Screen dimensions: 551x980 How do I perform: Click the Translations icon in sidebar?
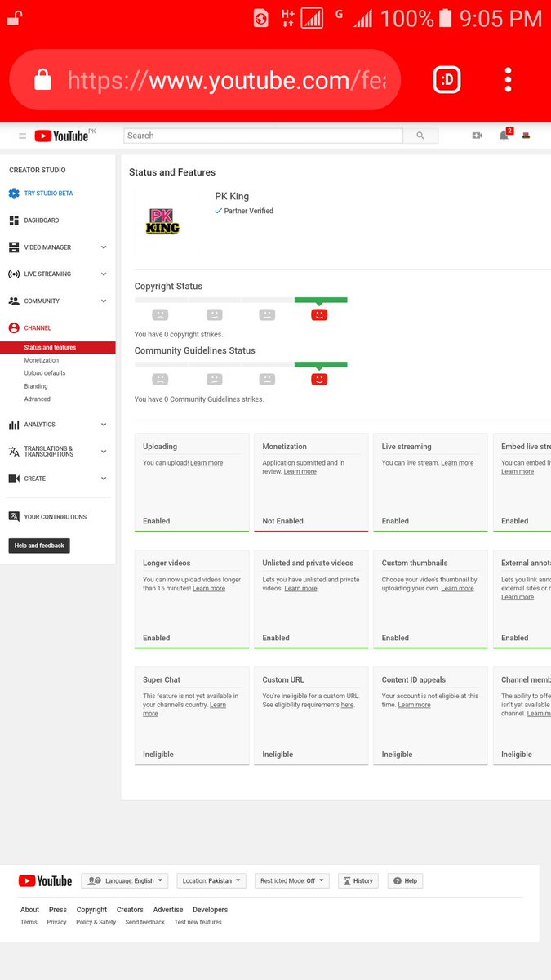14,452
